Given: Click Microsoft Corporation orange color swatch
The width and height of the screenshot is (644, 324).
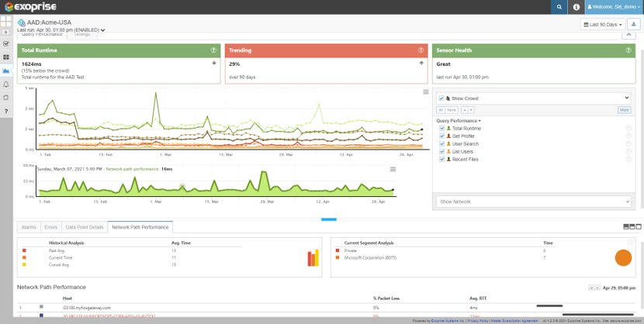Looking at the screenshot, I should point(338,257).
